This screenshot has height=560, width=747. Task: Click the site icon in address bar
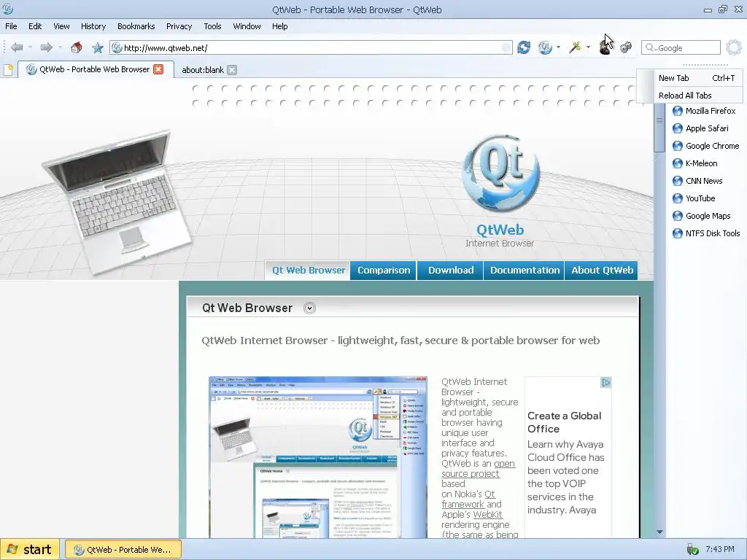(x=117, y=47)
